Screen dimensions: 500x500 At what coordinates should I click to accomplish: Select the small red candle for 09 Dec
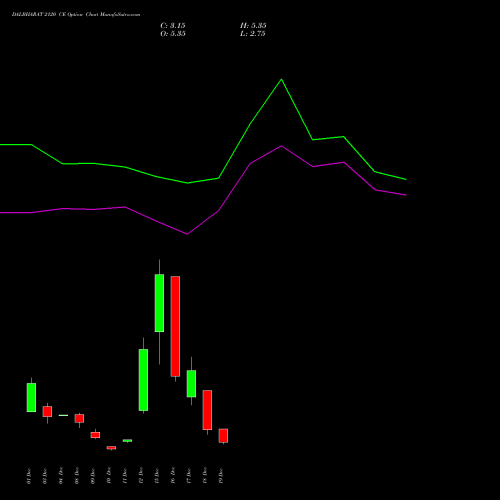(x=95, y=435)
